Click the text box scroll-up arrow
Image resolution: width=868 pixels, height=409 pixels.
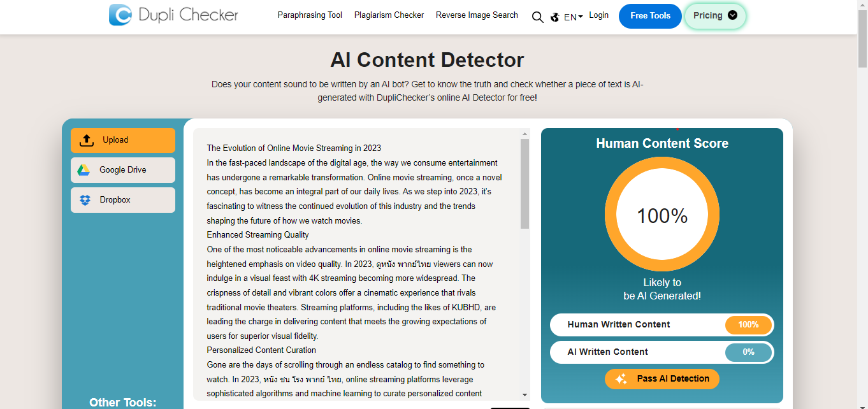click(525, 134)
